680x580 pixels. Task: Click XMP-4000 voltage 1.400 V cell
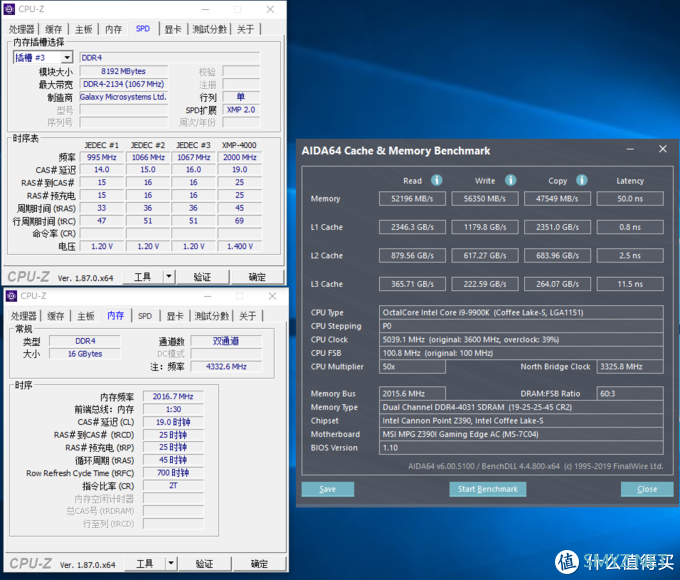click(x=239, y=246)
